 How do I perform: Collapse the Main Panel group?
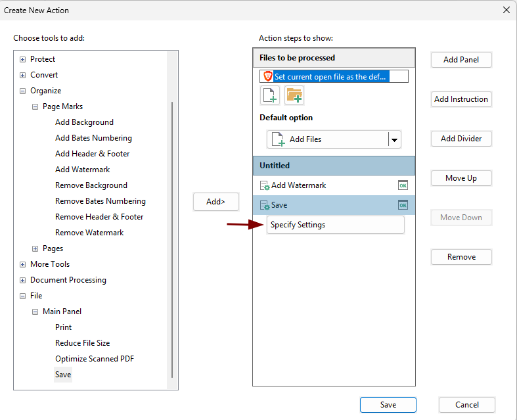35,312
